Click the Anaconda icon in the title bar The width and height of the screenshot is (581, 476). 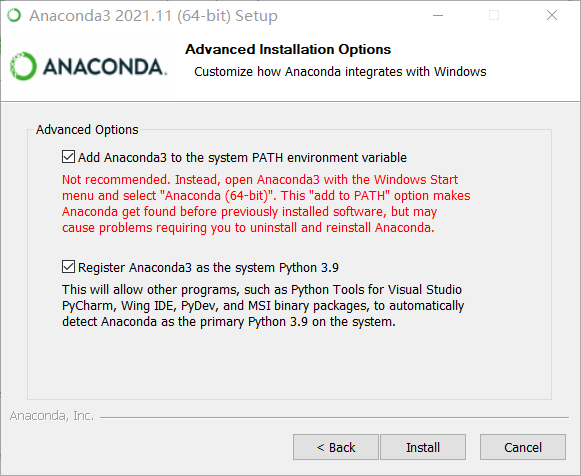14,15
